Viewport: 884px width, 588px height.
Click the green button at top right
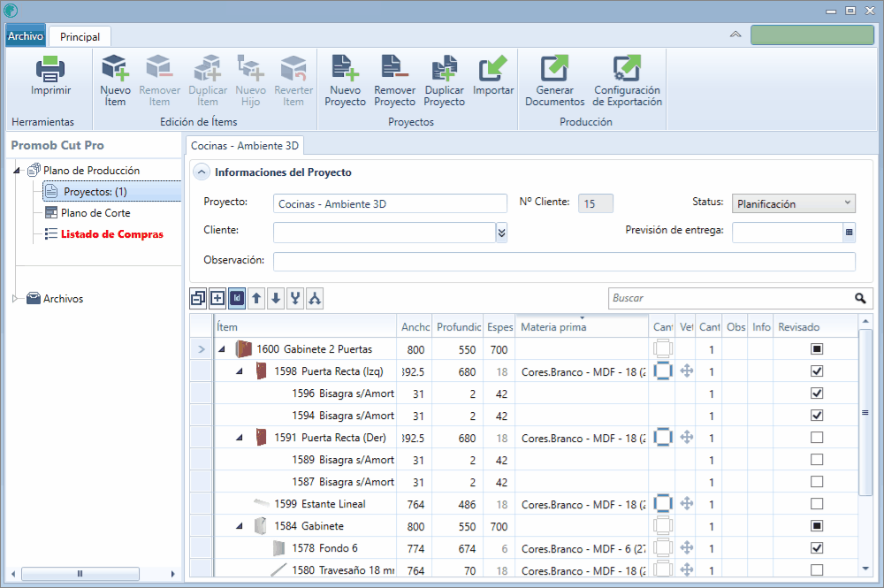812,35
